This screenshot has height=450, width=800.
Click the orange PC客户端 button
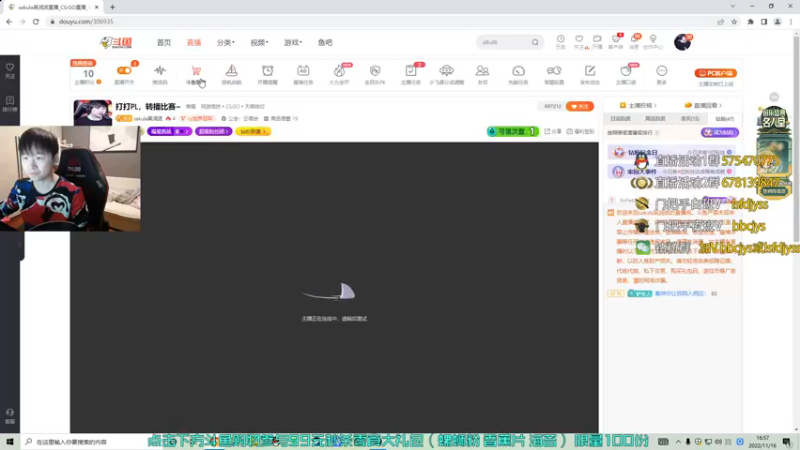pos(715,73)
